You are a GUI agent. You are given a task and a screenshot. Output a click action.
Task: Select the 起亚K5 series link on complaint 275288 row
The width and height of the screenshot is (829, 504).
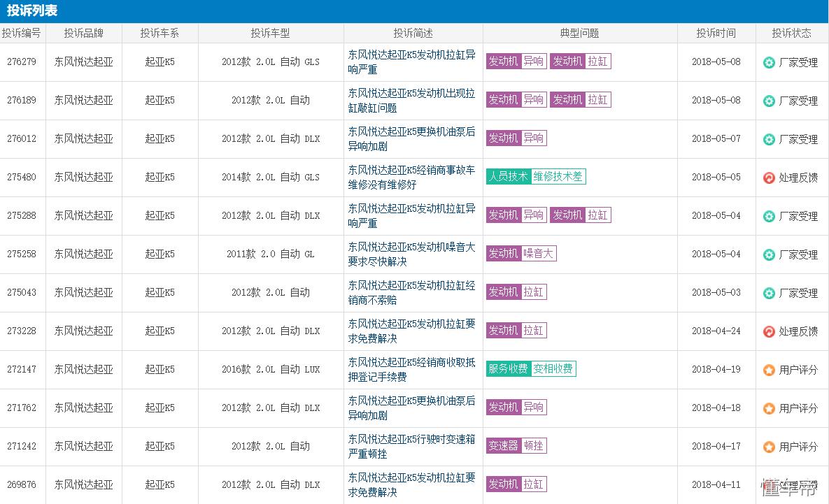point(160,215)
